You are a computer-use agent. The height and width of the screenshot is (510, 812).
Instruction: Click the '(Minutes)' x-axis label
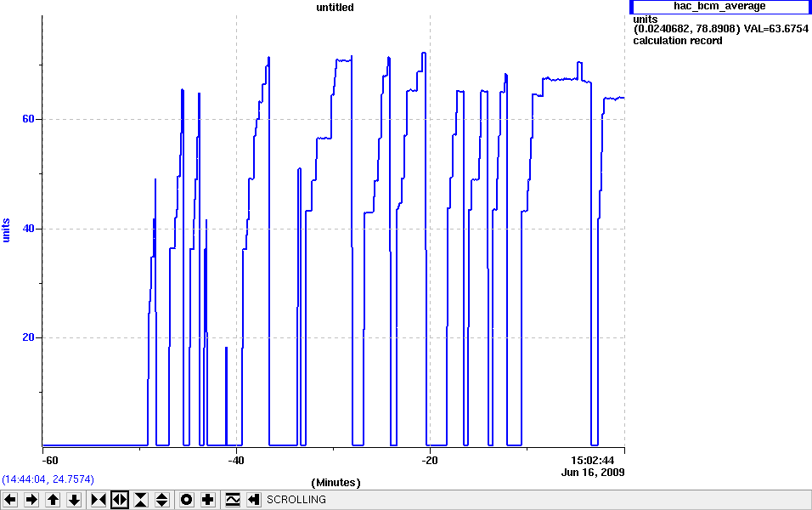click(336, 483)
